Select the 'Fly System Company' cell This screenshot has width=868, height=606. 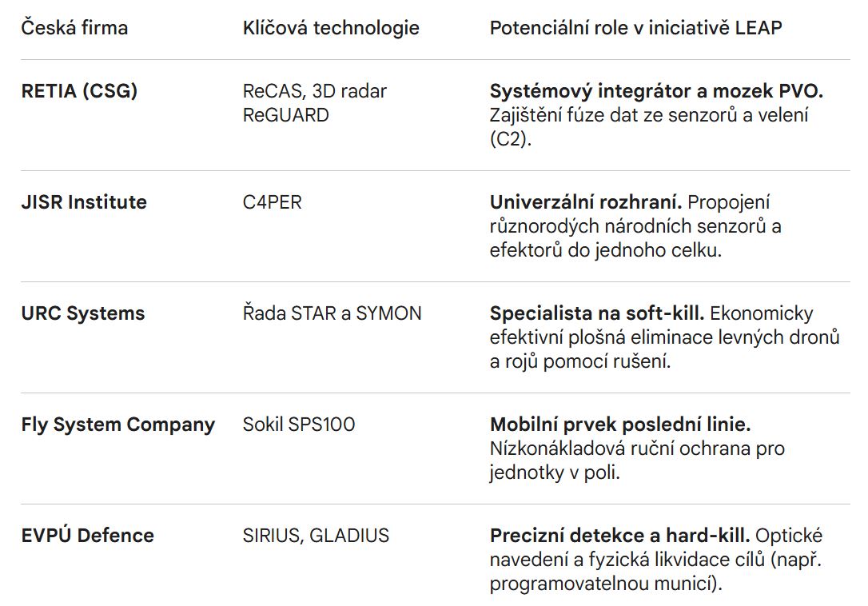coord(117,425)
